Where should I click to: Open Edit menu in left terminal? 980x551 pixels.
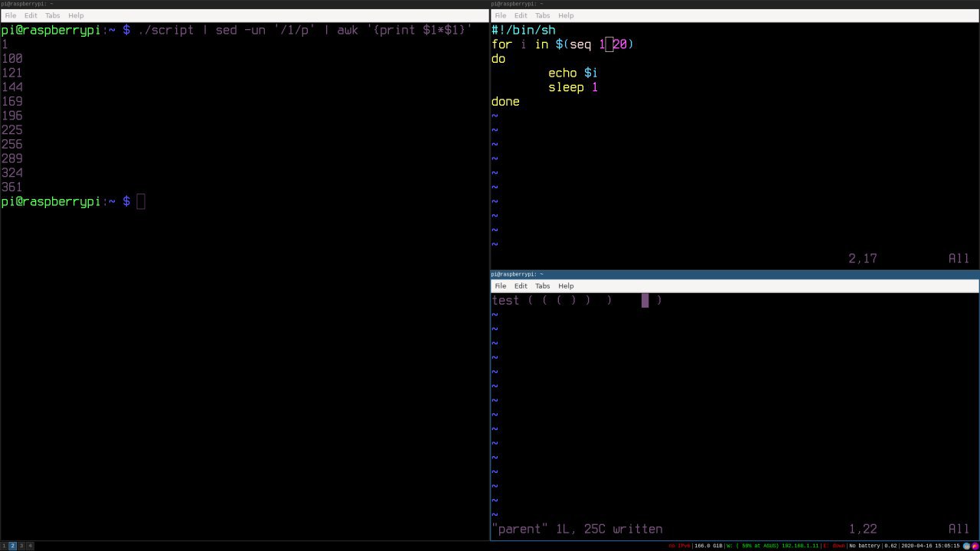(31, 15)
